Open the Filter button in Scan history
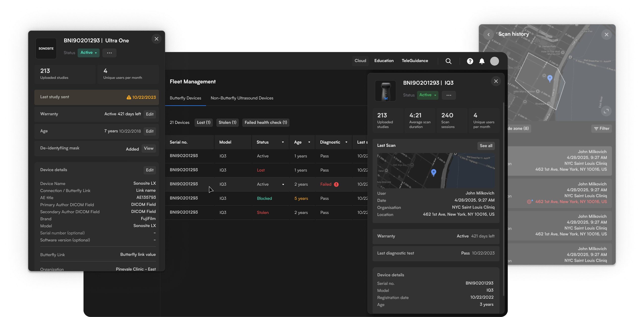 [601, 128]
